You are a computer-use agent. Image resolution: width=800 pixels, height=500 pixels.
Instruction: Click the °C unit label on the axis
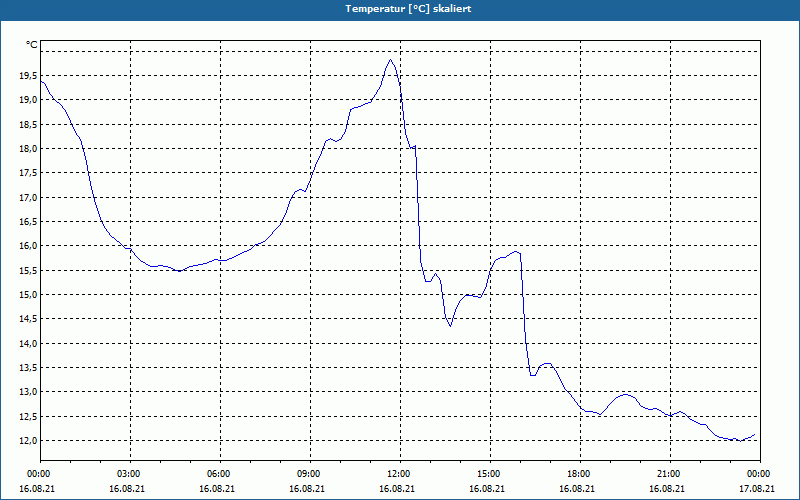[32, 45]
